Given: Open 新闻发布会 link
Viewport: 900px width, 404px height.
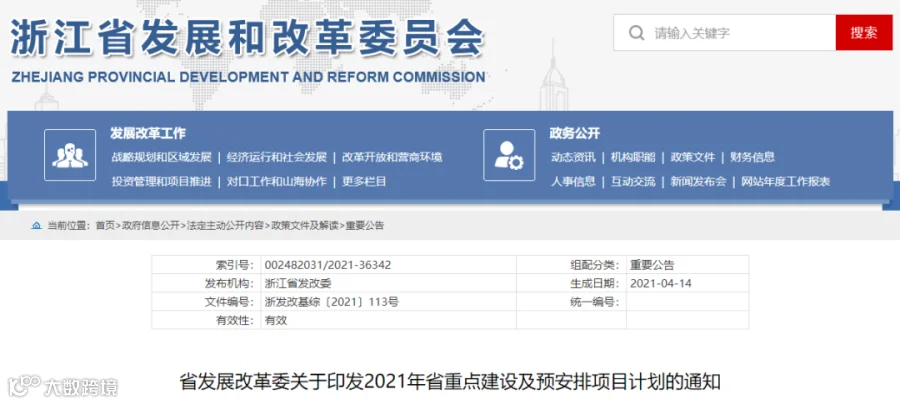Looking at the screenshot, I should coord(699,182).
